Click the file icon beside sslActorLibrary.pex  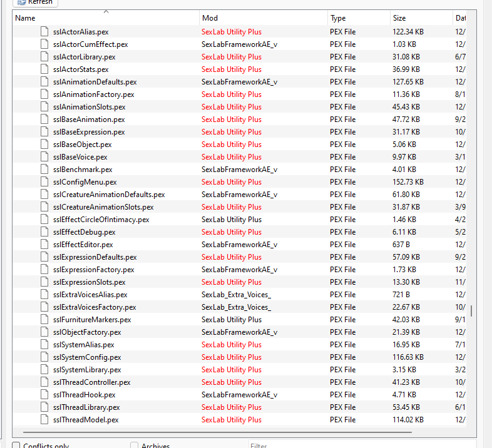pyautogui.click(x=44, y=57)
